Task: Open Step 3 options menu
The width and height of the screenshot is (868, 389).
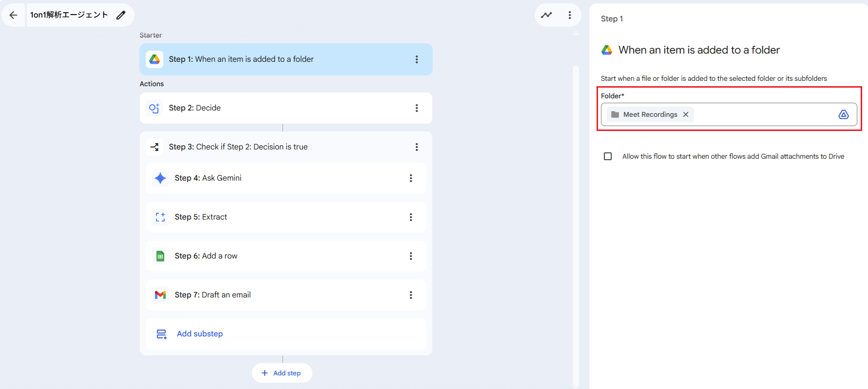Action: [x=416, y=147]
